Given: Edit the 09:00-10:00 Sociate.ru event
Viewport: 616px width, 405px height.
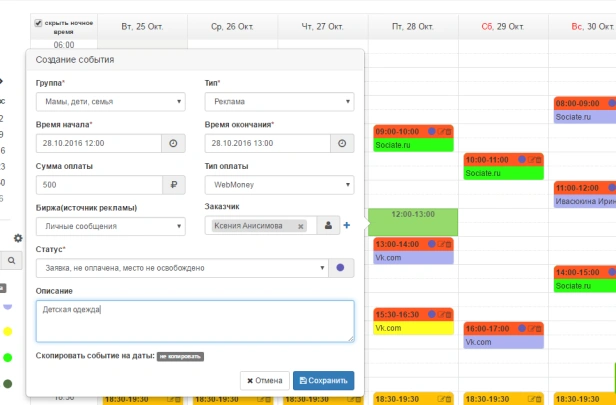Looking at the screenshot, I should pos(441,132).
